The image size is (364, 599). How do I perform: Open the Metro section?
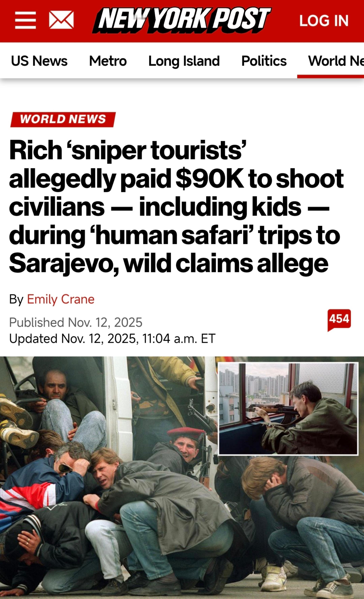108,61
